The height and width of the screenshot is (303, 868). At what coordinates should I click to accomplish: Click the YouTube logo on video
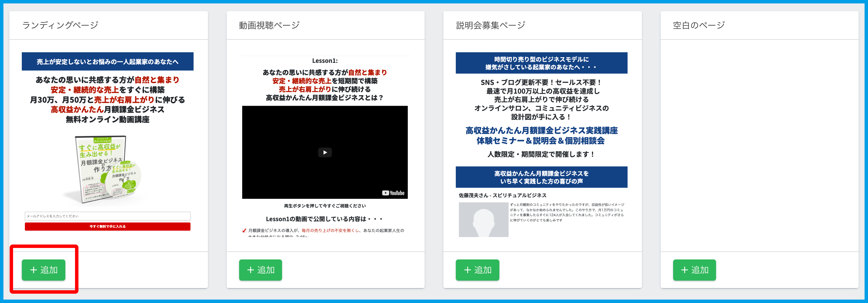393,193
